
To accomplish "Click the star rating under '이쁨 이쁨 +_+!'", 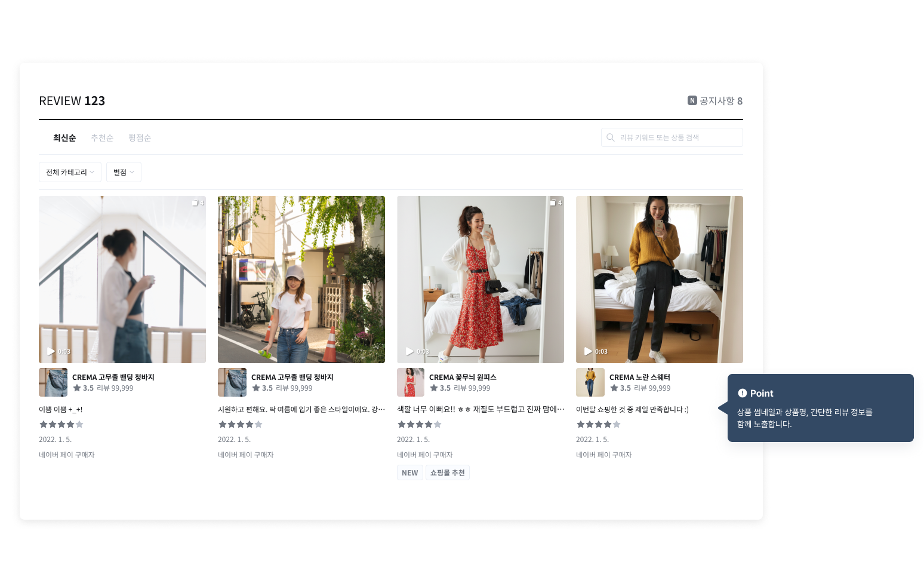I will [61, 425].
